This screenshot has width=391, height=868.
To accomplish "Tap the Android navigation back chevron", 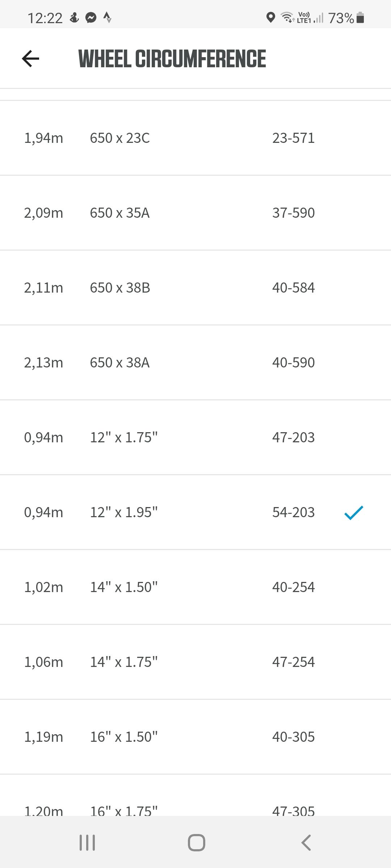I will point(306,843).
